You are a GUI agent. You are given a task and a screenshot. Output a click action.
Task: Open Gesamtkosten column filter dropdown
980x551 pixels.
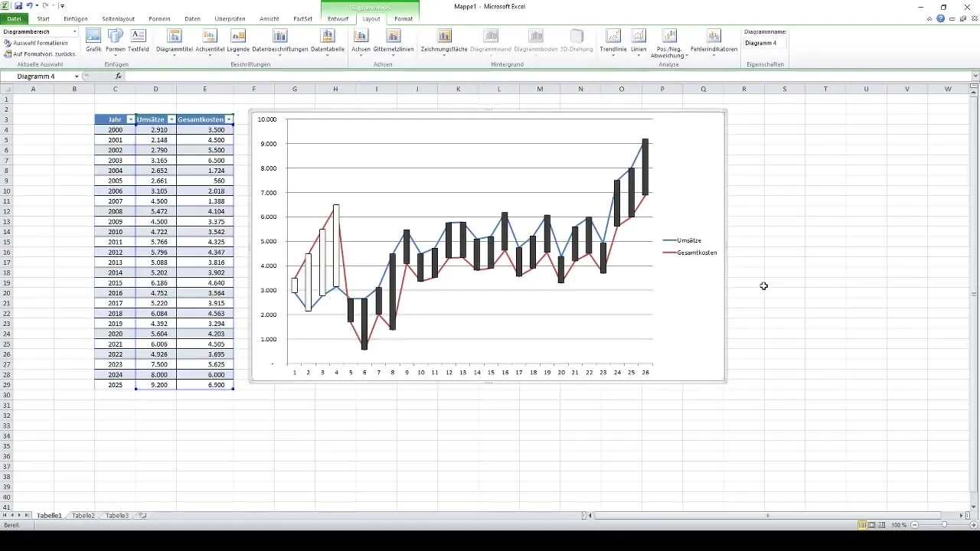pyautogui.click(x=229, y=119)
